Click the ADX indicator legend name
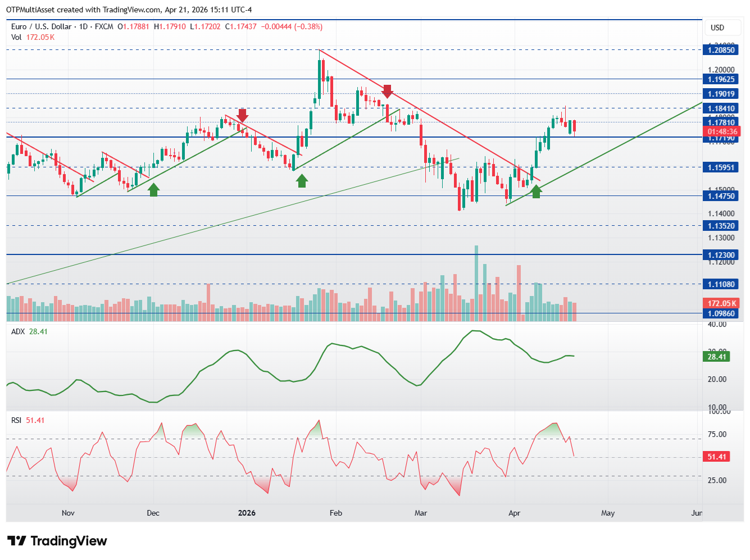Screen dimensions: 750x560 (18, 331)
